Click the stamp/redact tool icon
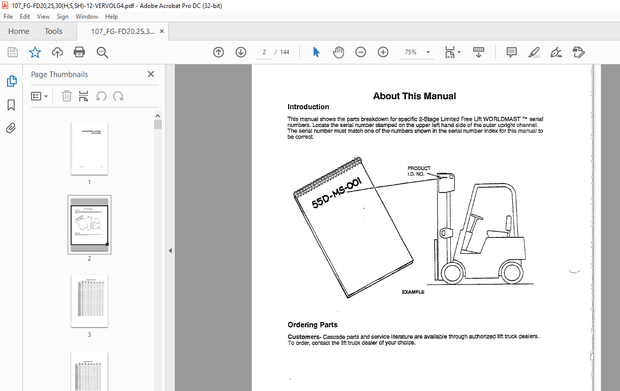Screen dimensions: 620x391 [578, 52]
